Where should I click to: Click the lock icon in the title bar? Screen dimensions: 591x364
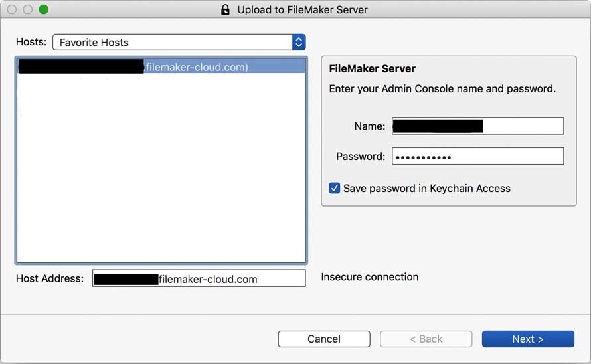tap(225, 10)
